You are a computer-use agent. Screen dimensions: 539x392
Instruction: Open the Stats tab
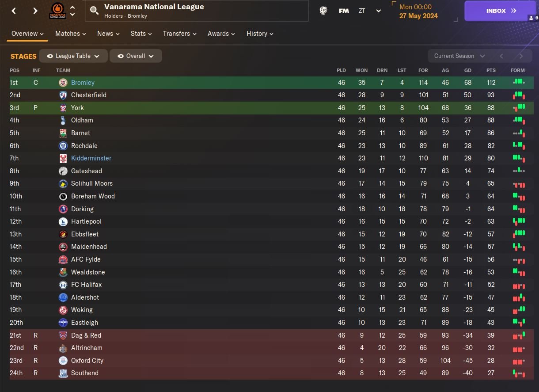click(141, 34)
